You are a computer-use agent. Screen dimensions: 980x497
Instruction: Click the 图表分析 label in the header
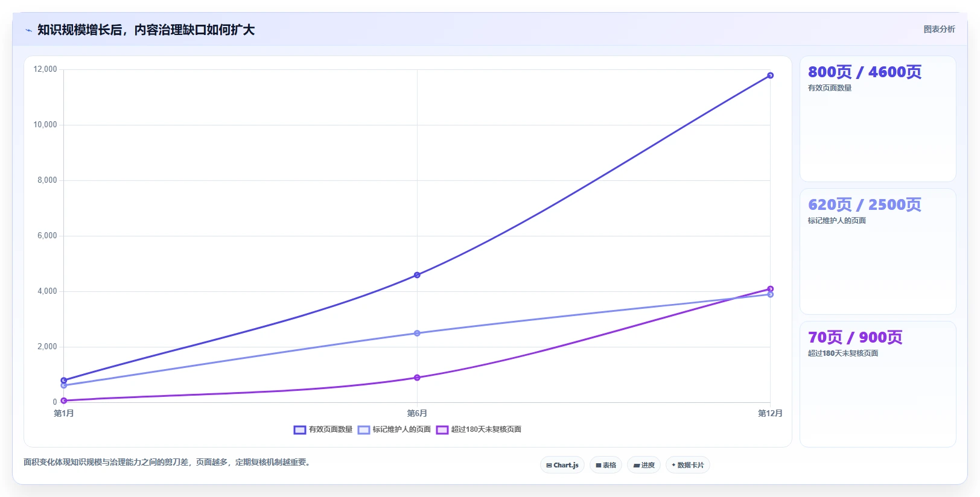939,29
